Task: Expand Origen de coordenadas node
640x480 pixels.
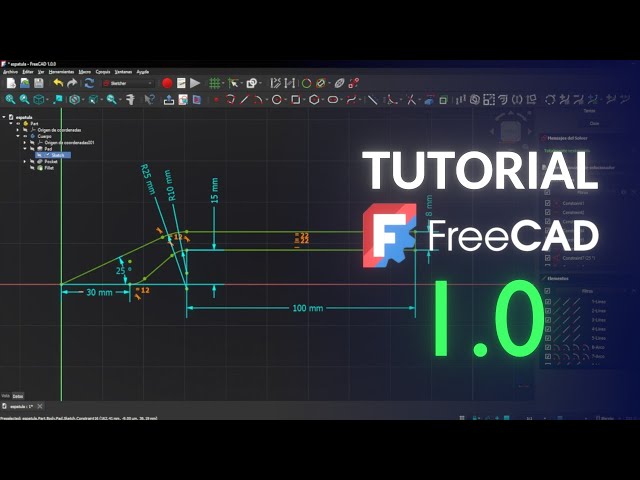Action: coord(18,130)
